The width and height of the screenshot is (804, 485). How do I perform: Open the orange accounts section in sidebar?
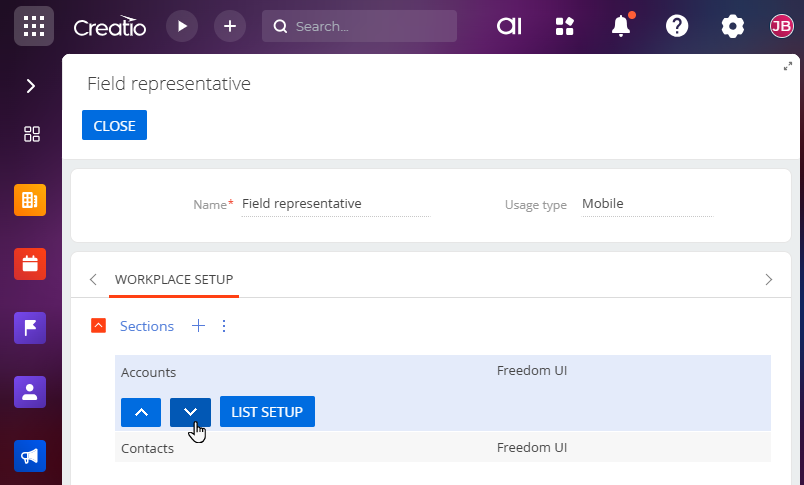(30, 200)
